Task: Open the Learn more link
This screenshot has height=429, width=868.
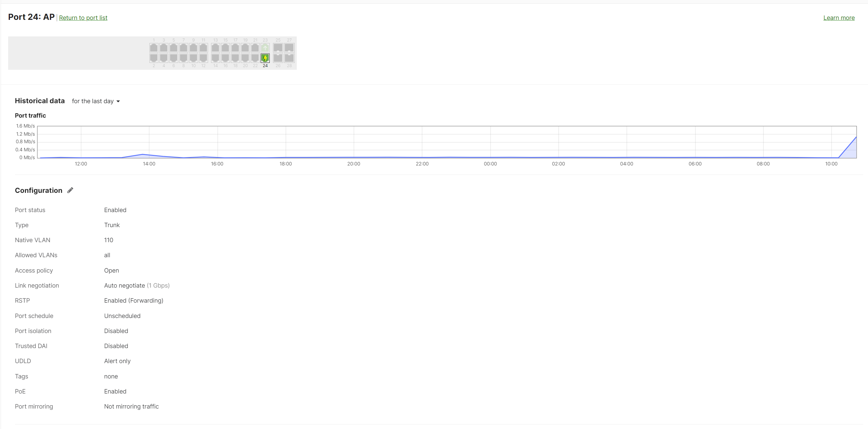Action: (839, 17)
